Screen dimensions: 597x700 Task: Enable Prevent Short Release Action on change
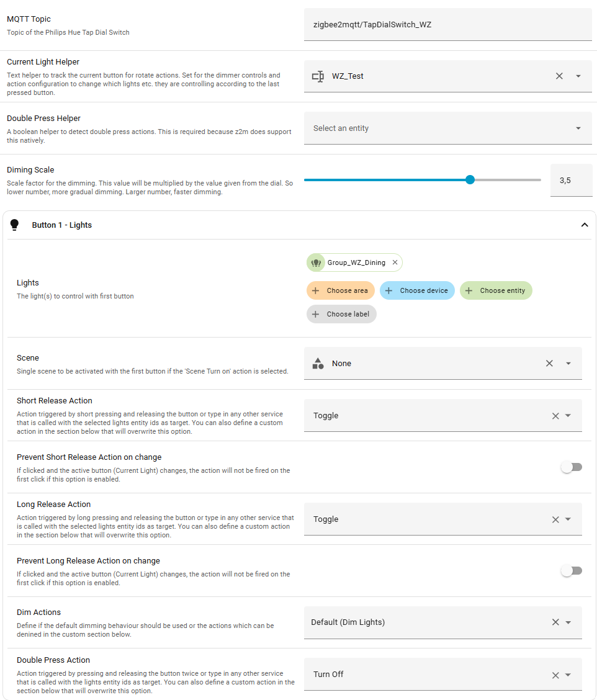[x=571, y=467]
